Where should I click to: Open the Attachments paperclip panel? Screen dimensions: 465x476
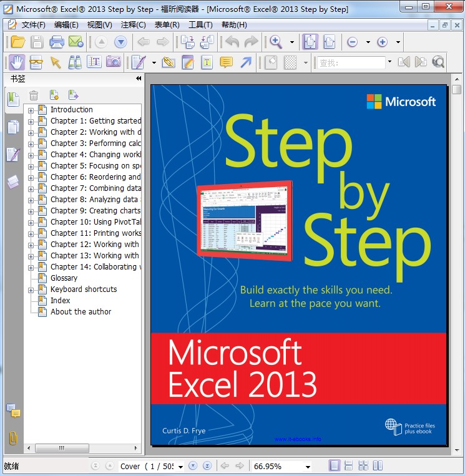pyautogui.click(x=13, y=438)
